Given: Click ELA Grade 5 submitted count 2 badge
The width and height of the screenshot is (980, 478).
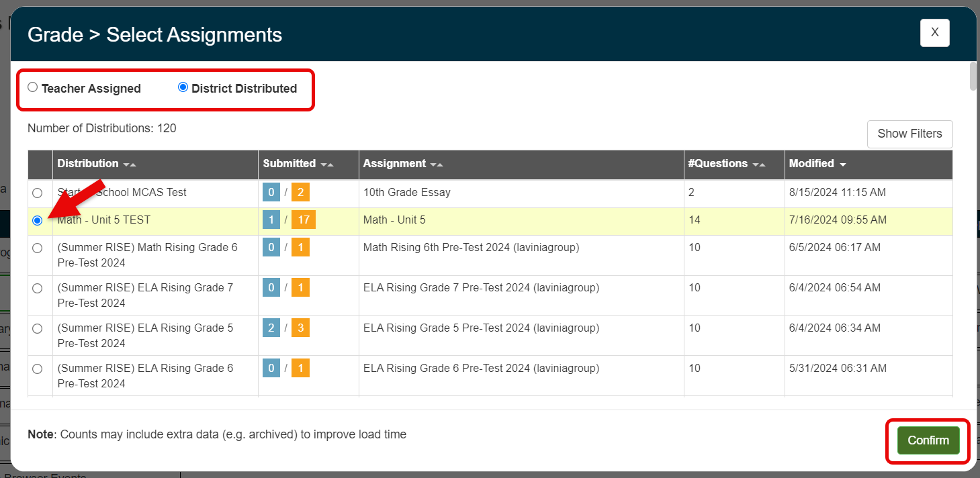Looking at the screenshot, I should point(271,328).
